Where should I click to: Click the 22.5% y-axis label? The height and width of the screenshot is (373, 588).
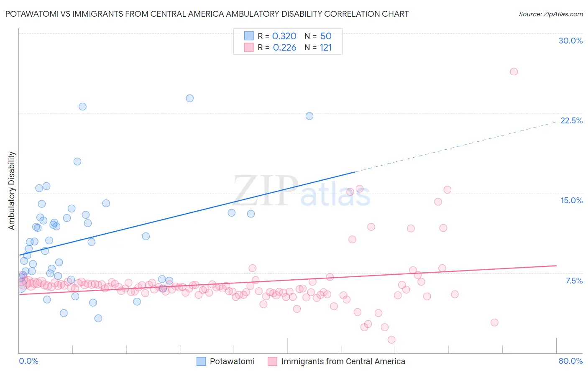[571, 120]
